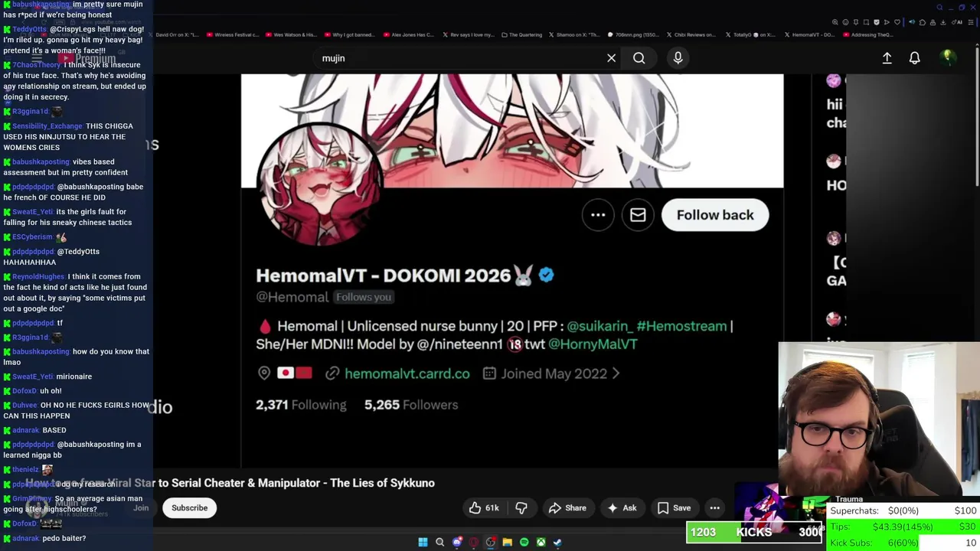Open the notifications bell
This screenshot has width=980, height=551.
click(914, 58)
